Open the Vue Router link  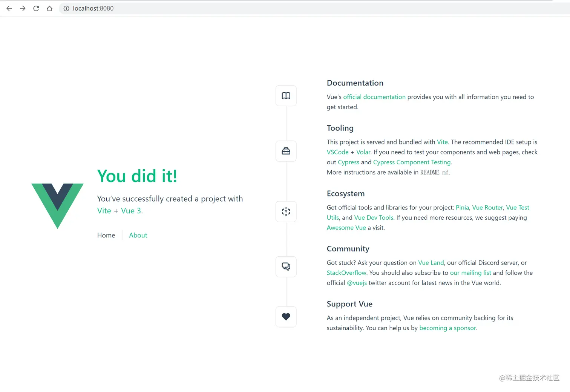click(487, 208)
